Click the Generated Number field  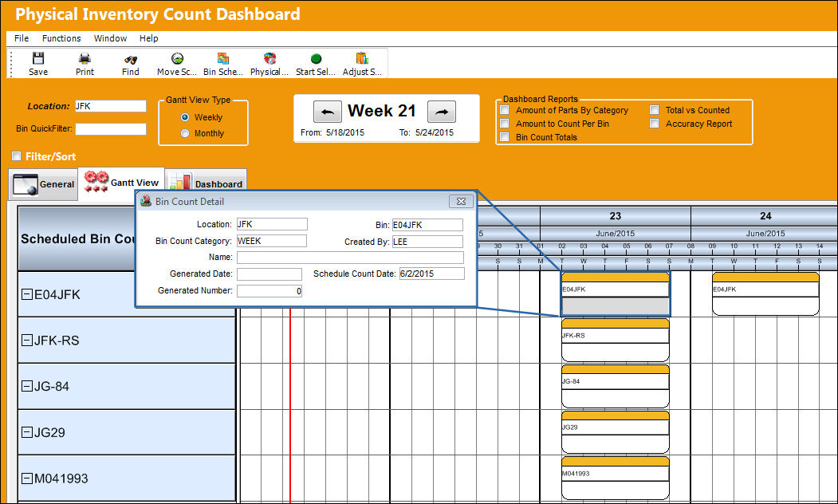[x=269, y=291]
